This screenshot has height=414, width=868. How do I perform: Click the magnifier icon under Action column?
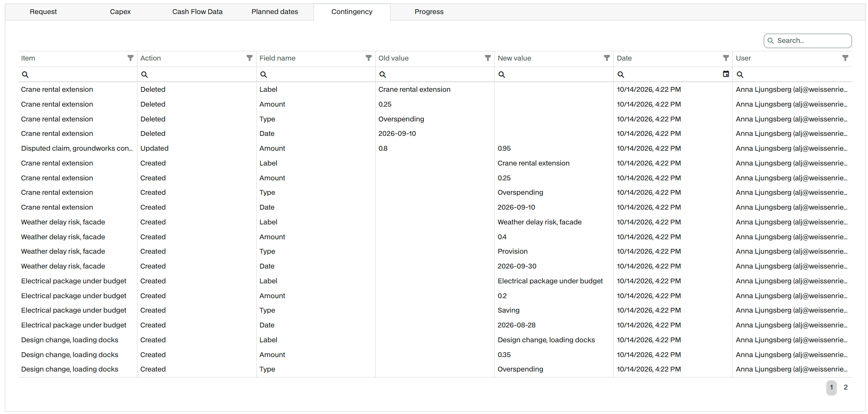(144, 75)
